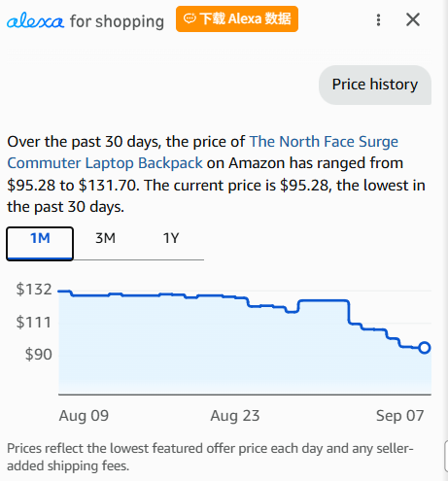Click the Commuter Laptop Backpack link text

(105, 163)
